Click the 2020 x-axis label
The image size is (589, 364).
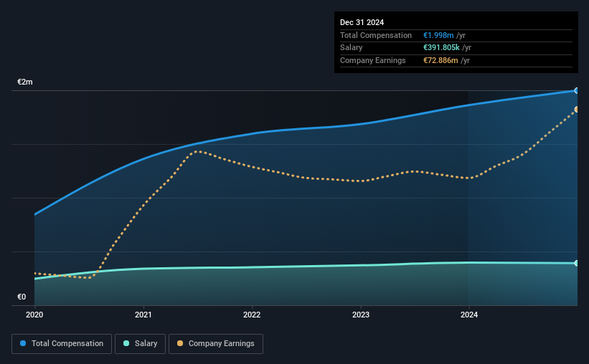click(x=34, y=315)
